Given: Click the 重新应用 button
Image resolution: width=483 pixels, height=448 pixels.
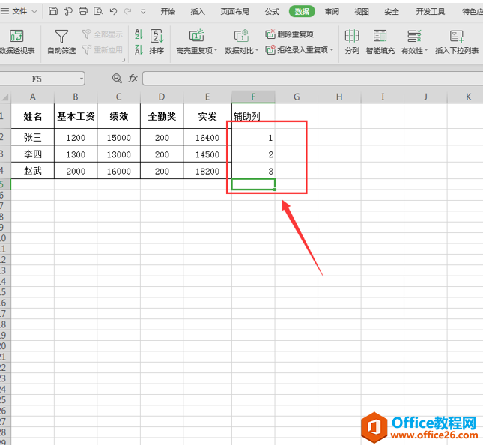Looking at the screenshot, I should click(103, 49).
